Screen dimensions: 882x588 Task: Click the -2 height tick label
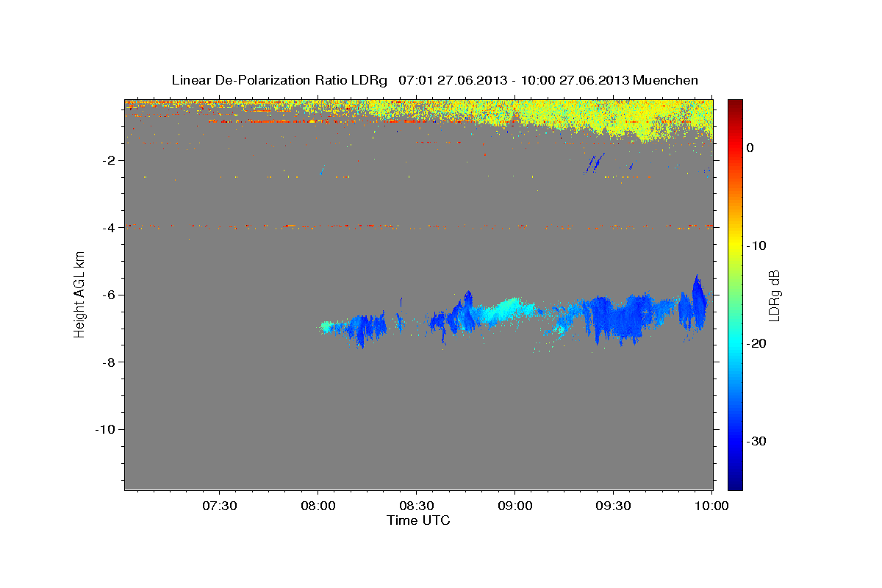pos(108,160)
